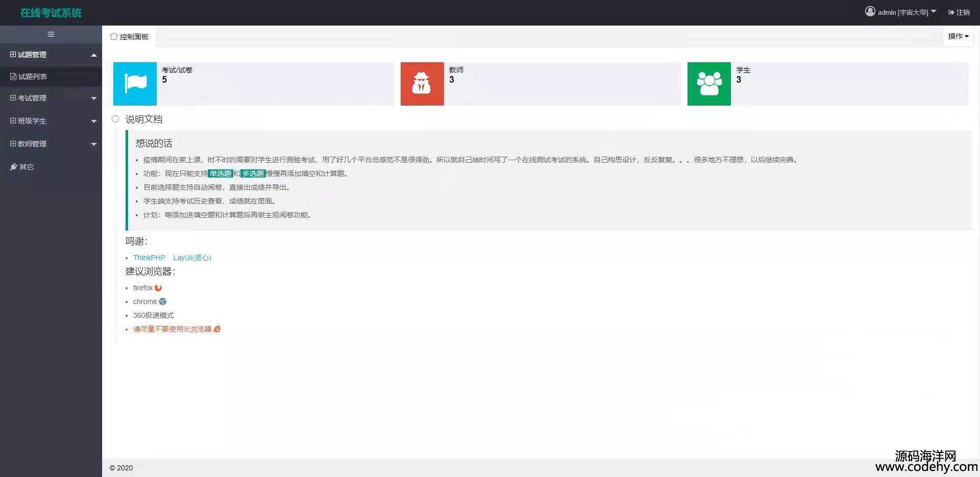Screen dimensions: 980x477
Task: Click the plus icon beside 考试管理
Action: click(x=13, y=97)
